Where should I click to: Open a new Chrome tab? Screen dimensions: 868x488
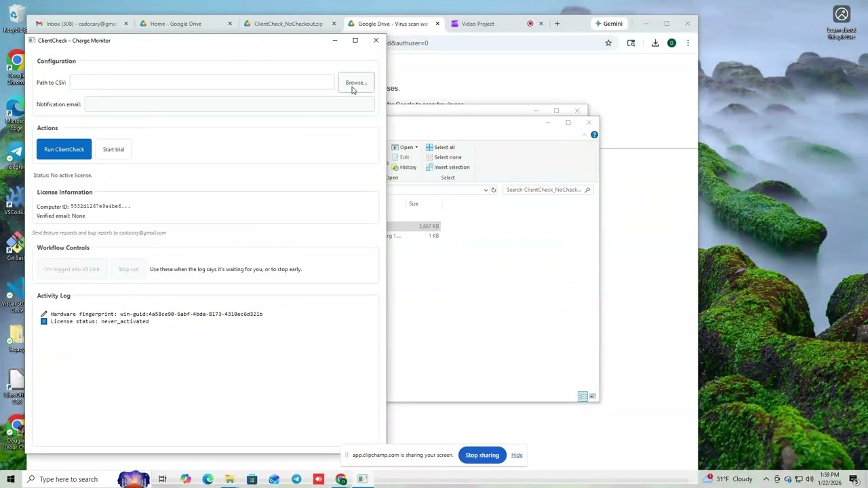pyautogui.click(x=557, y=24)
